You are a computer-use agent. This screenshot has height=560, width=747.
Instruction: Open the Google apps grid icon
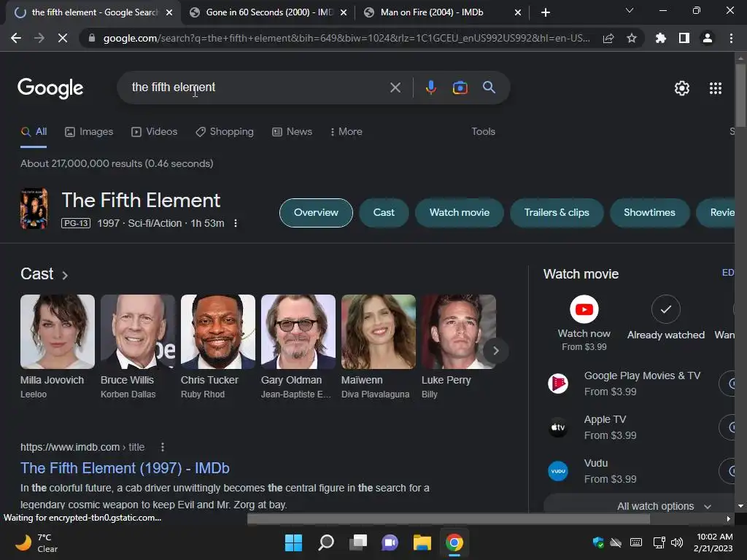715,88
